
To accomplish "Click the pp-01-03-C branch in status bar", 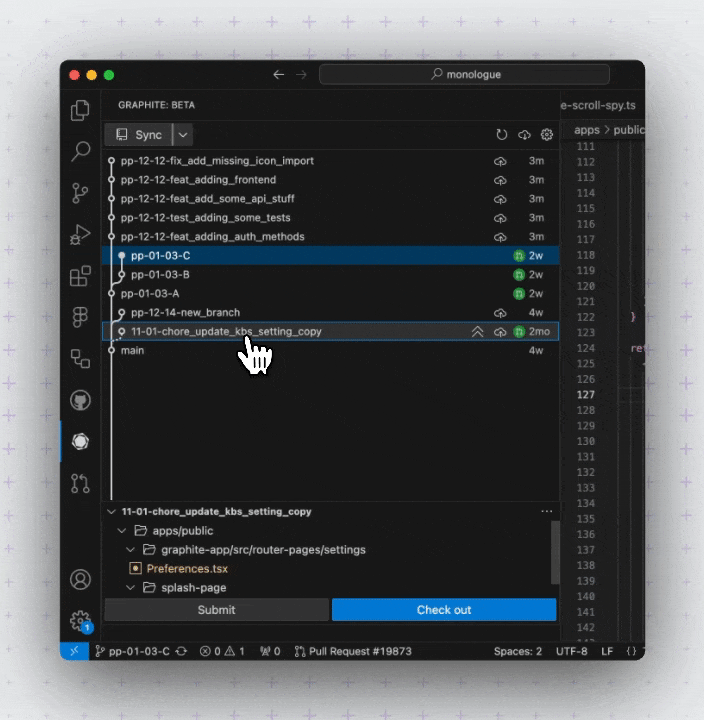I will (x=132, y=651).
